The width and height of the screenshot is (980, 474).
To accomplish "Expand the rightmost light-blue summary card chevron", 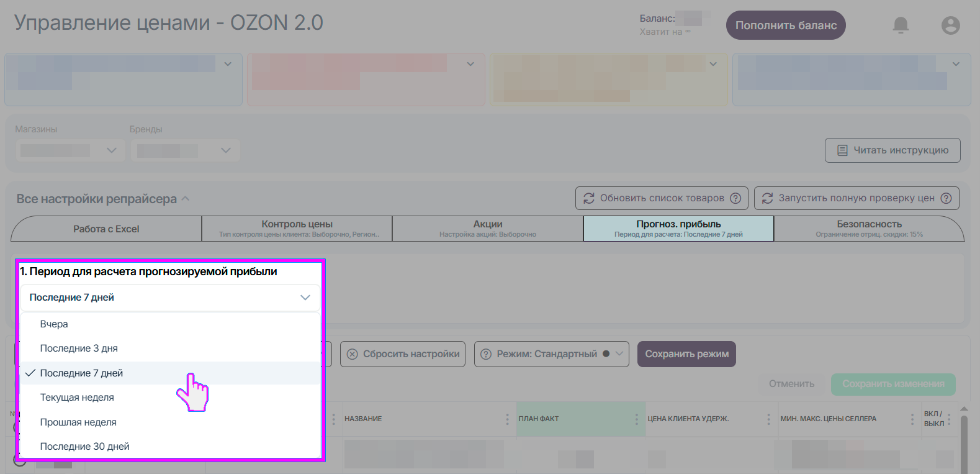I will click(x=956, y=64).
